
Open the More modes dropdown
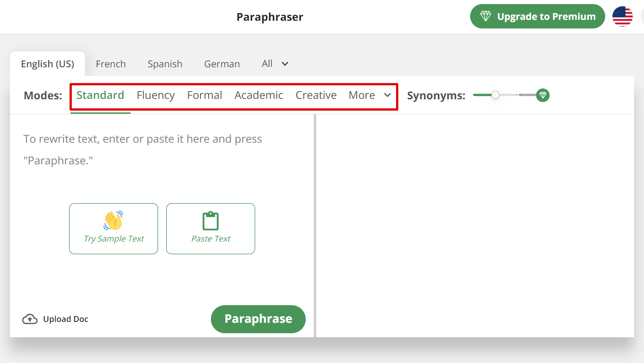point(369,95)
